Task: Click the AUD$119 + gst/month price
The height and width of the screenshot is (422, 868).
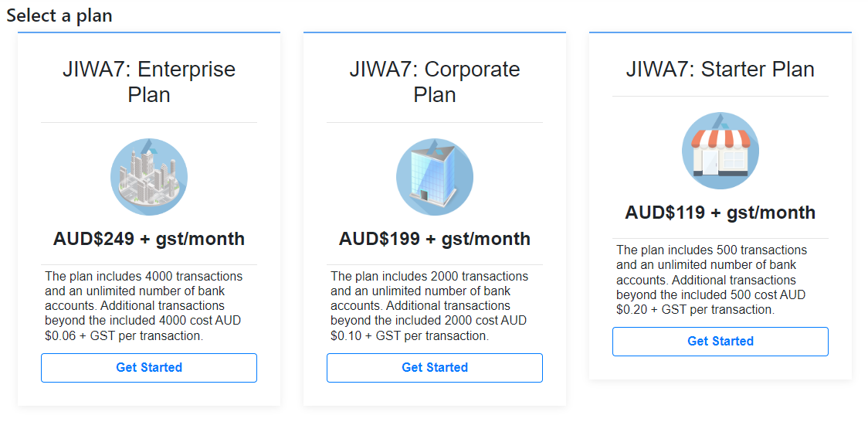Action: [721, 213]
